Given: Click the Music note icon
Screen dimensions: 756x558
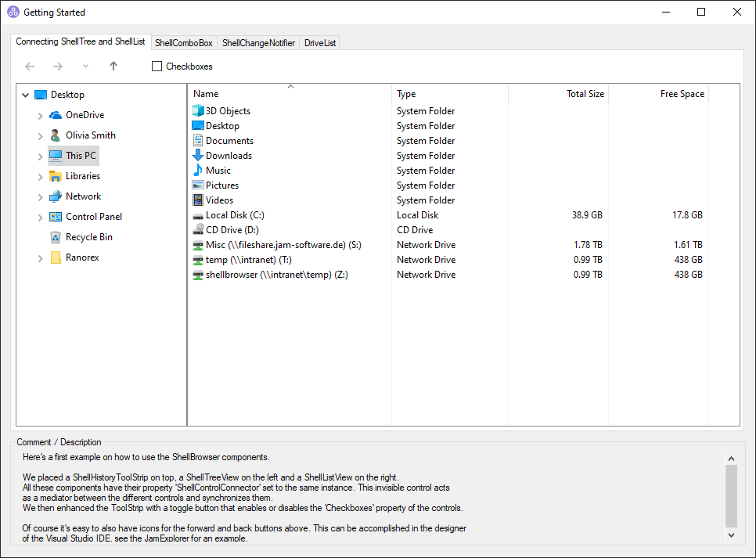Looking at the screenshot, I should click(x=198, y=171).
